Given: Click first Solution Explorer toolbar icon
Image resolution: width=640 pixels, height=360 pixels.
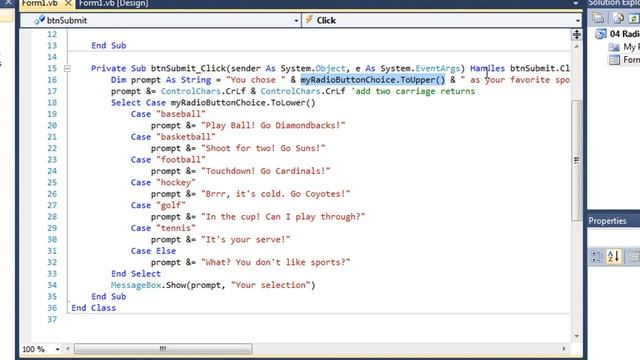Looking at the screenshot, I should click(x=598, y=18).
